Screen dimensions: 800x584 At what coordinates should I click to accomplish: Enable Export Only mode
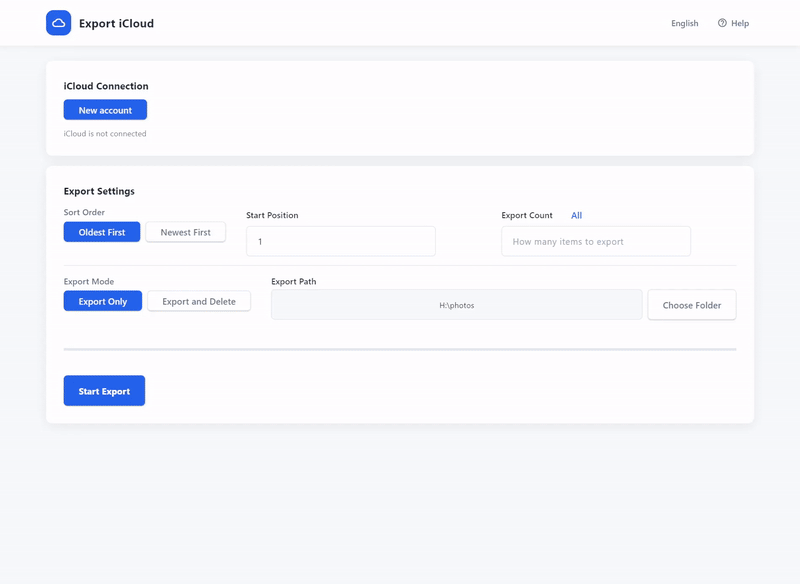coord(101,300)
